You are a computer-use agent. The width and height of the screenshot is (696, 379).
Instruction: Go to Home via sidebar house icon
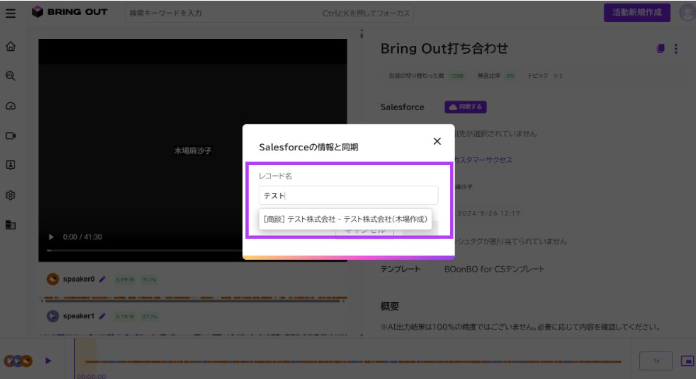pyautogui.click(x=11, y=46)
